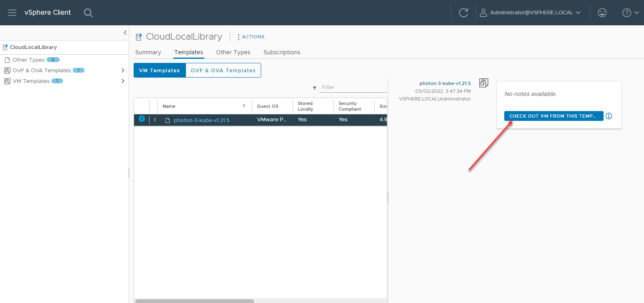Select CloudLocalLibrary in the navigator

coord(34,47)
